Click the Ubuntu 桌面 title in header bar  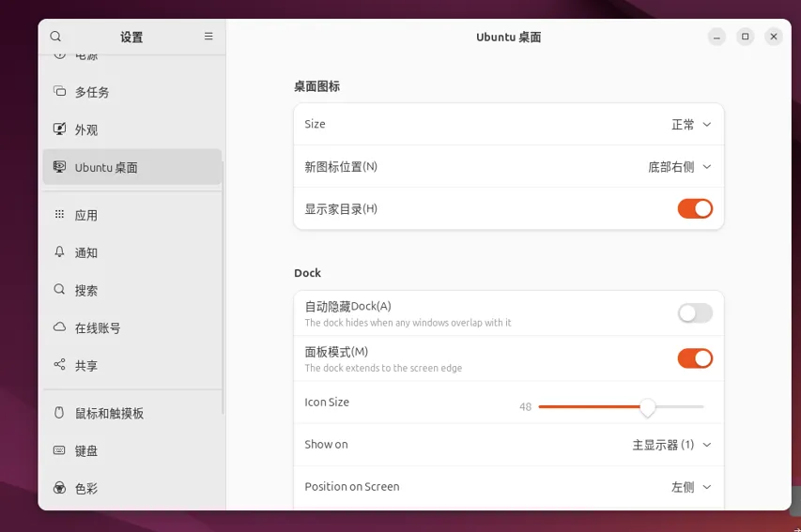[509, 37]
